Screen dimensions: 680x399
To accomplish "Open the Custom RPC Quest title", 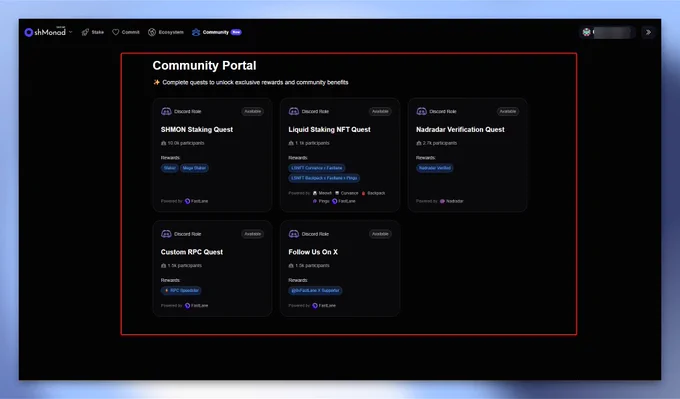I will pyautogui.click(x=192, y=252).
